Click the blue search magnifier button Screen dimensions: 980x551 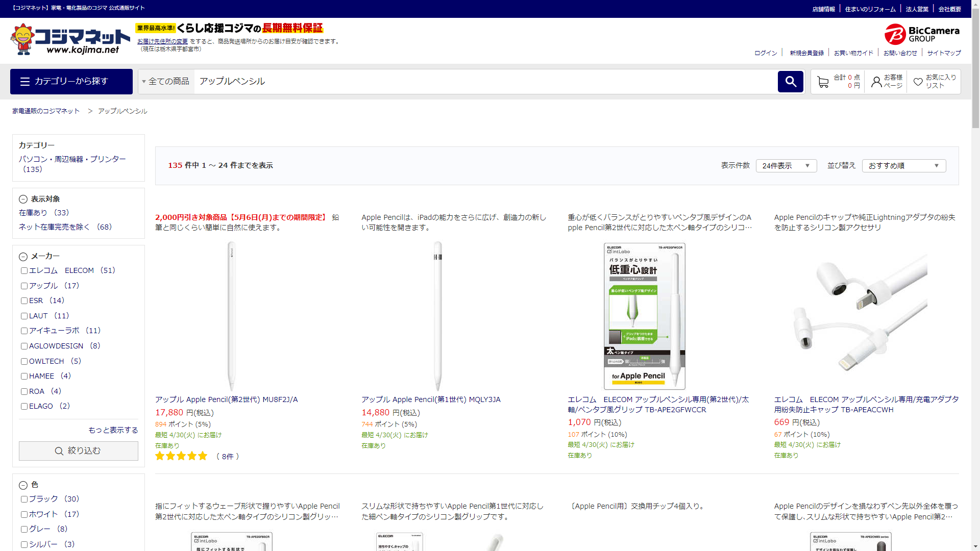pyautogui.click(x=790, y=82)
